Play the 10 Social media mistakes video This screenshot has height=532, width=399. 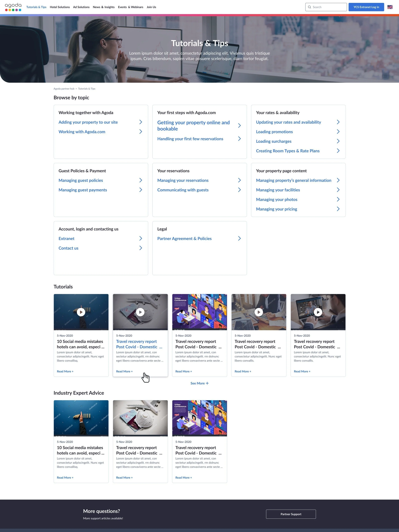pyautogui.click(x=81, y=312)
